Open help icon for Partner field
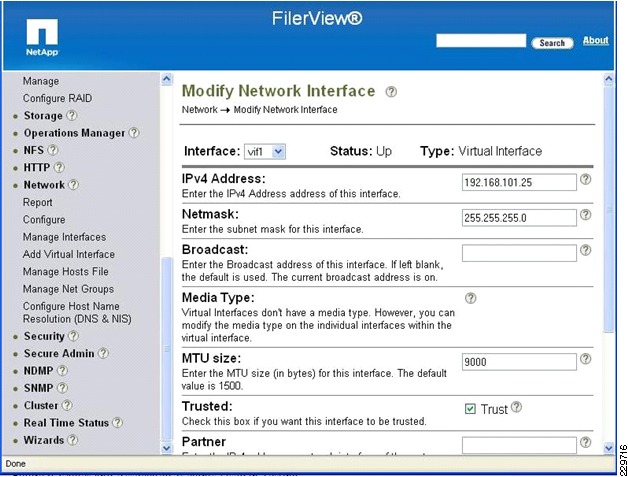628x477 pixels. coord(586,442)
